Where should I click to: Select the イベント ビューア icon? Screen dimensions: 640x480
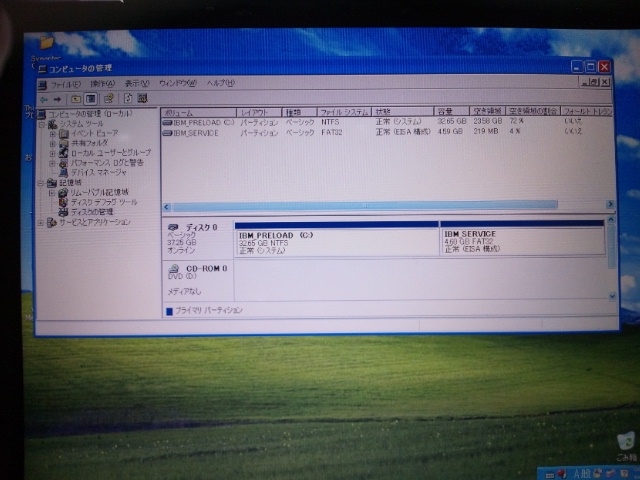pos(64,134)
